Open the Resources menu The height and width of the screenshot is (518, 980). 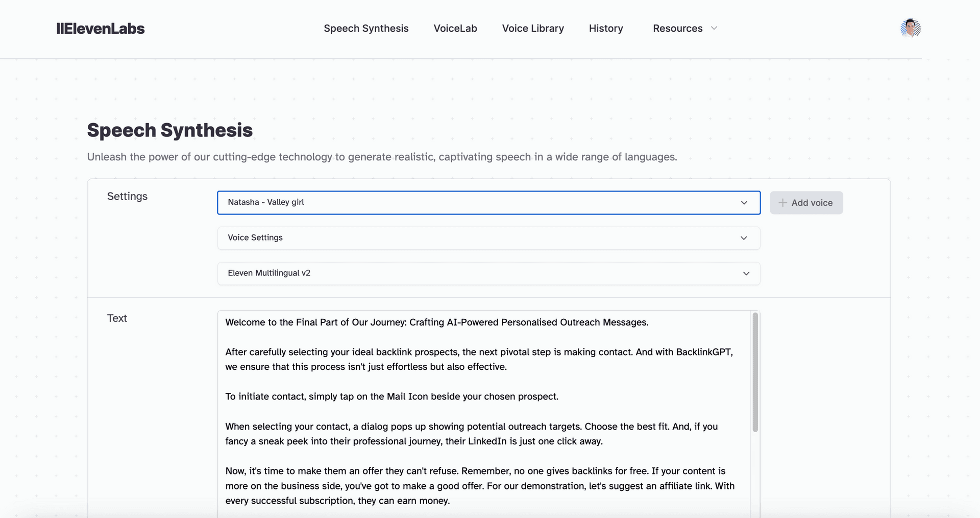685,29
